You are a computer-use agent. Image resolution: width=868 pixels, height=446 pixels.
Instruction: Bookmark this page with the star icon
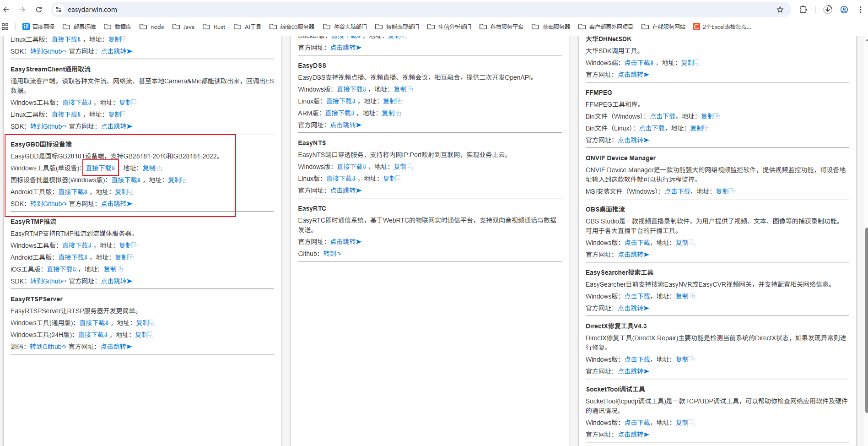pos(780,10)
